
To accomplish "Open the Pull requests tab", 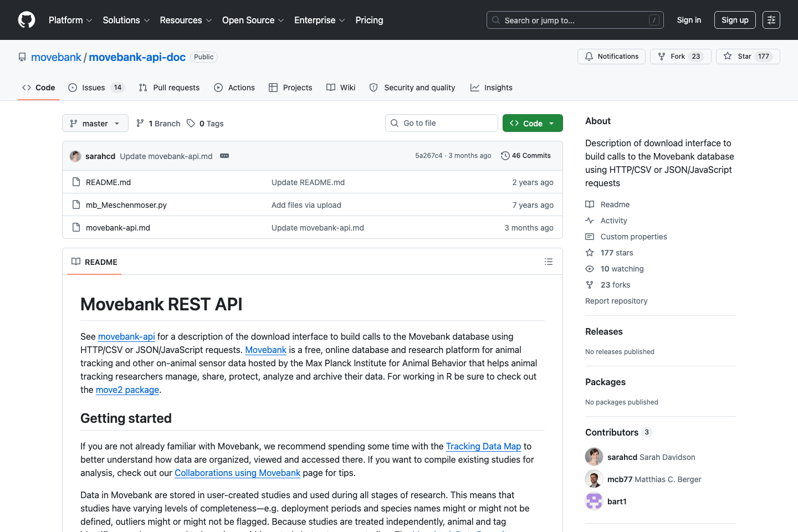I will click(169, 87).
